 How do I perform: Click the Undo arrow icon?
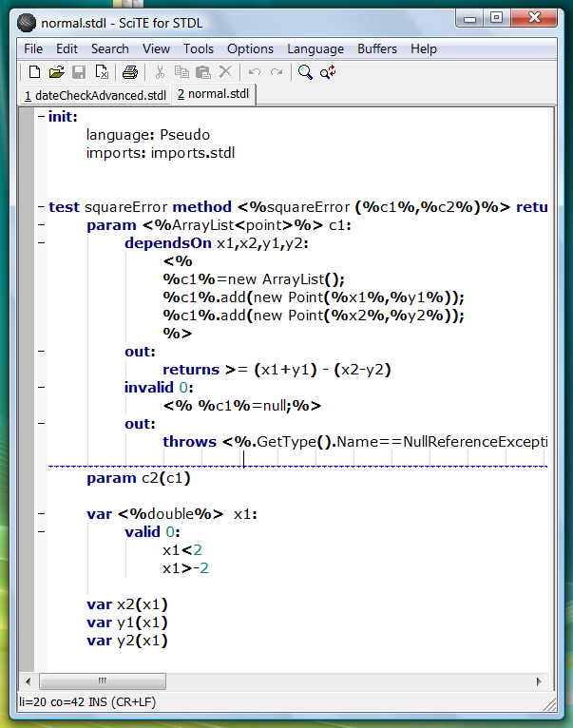click(255, 72)
